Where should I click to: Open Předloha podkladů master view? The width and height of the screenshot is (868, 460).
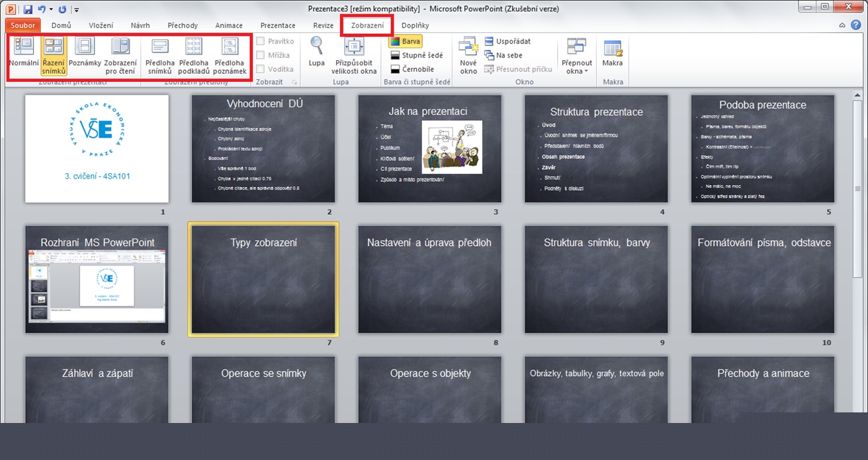coord(194,55)
